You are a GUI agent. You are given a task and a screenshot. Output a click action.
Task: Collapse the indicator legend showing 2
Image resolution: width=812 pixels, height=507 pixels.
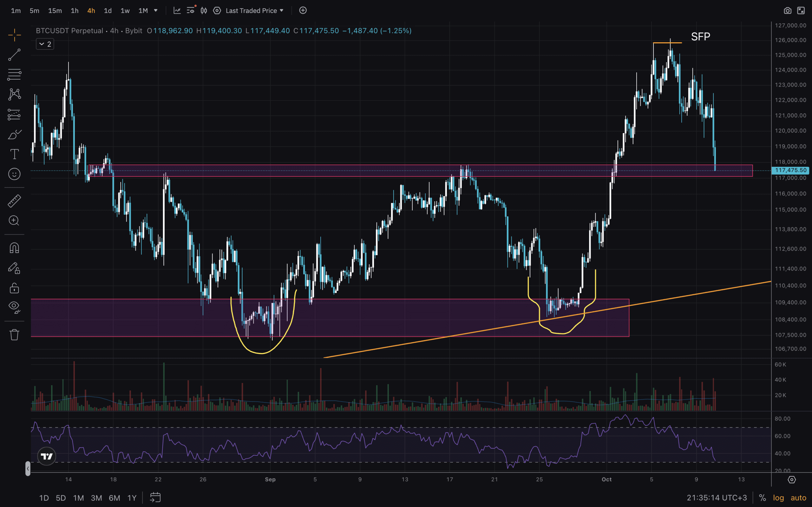point(45,44)
